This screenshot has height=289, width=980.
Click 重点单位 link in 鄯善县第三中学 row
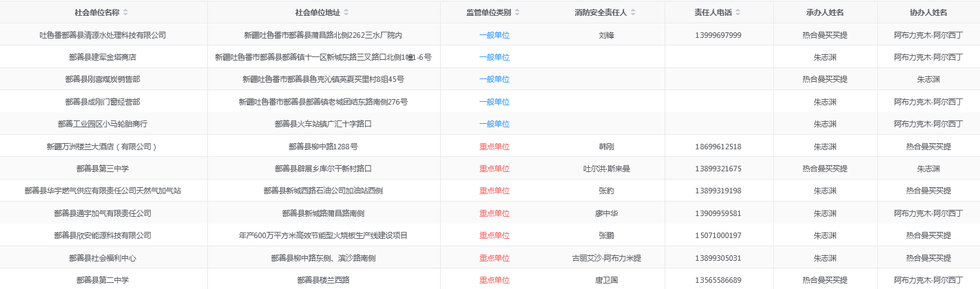494,169
